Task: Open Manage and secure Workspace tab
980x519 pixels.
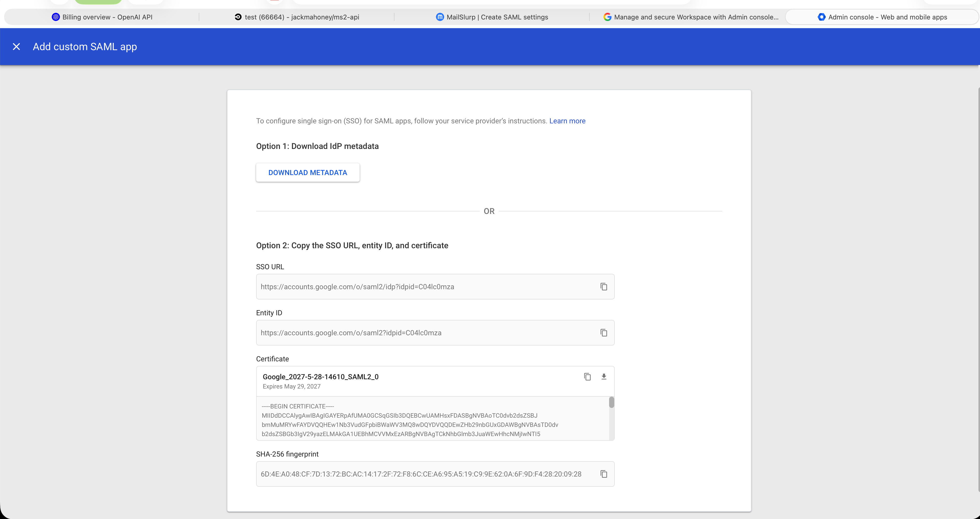Action: pyautogui.click(x=696, y=17)
